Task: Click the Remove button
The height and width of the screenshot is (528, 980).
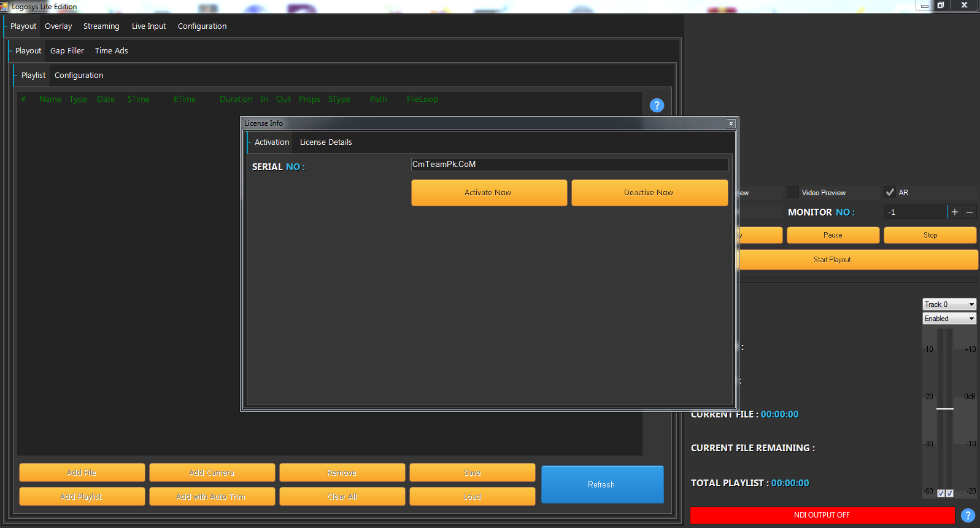Action: point(342,473)
